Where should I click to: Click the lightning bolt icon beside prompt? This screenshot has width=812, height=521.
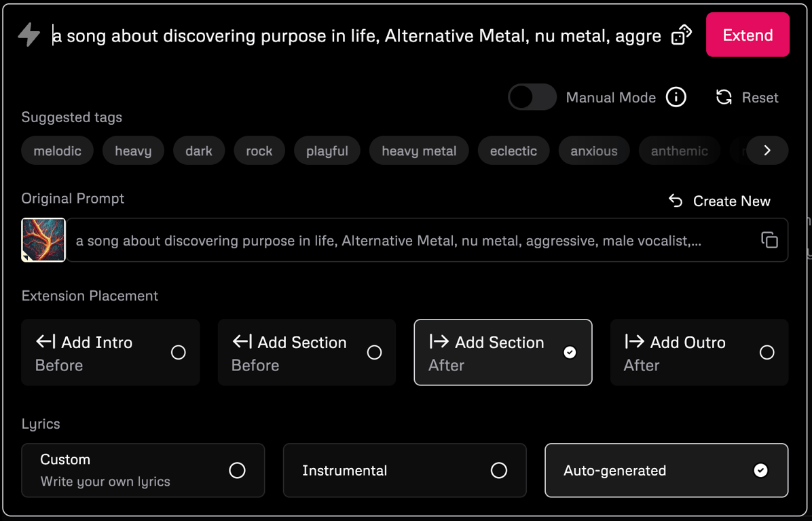[x=29, y=35]
